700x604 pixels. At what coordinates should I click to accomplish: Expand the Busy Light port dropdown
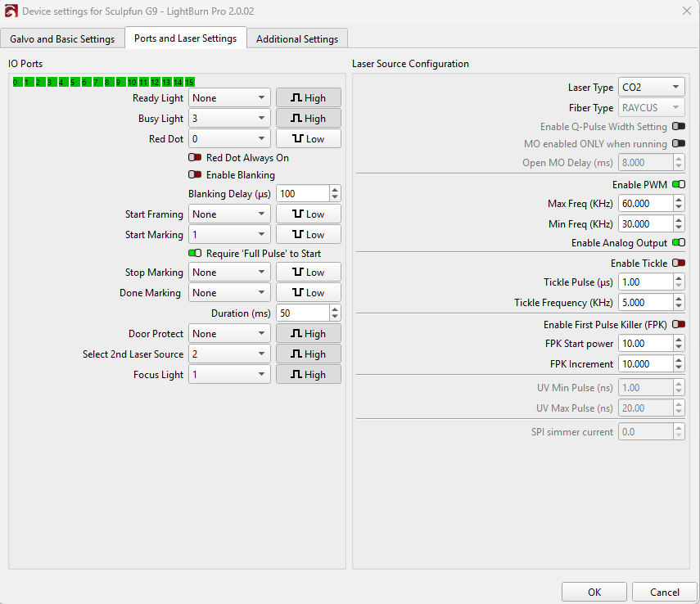tap(229, 119)
